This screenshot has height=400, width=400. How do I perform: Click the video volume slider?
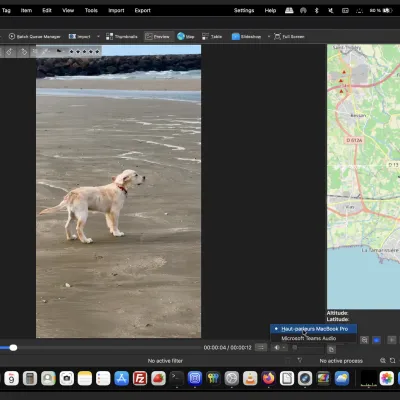click(307, 348)
